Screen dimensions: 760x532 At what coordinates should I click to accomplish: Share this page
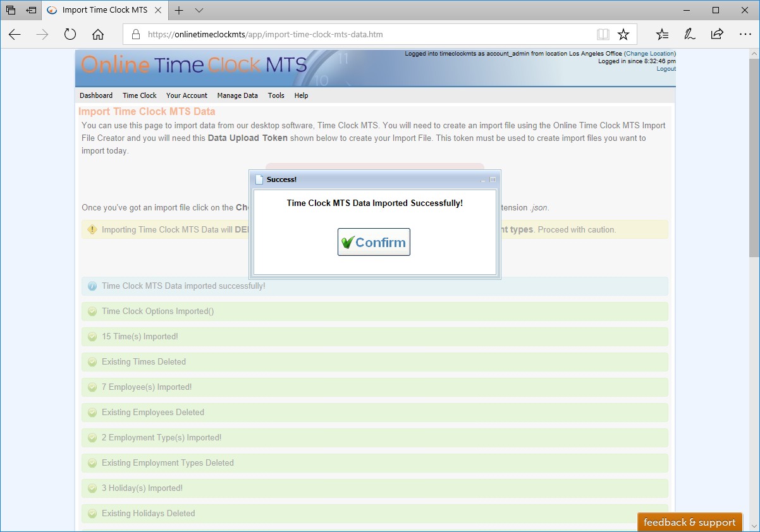point(717,34)
